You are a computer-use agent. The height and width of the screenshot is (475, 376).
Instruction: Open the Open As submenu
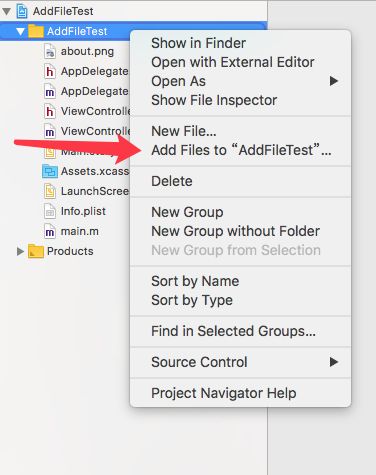(240, 81)
